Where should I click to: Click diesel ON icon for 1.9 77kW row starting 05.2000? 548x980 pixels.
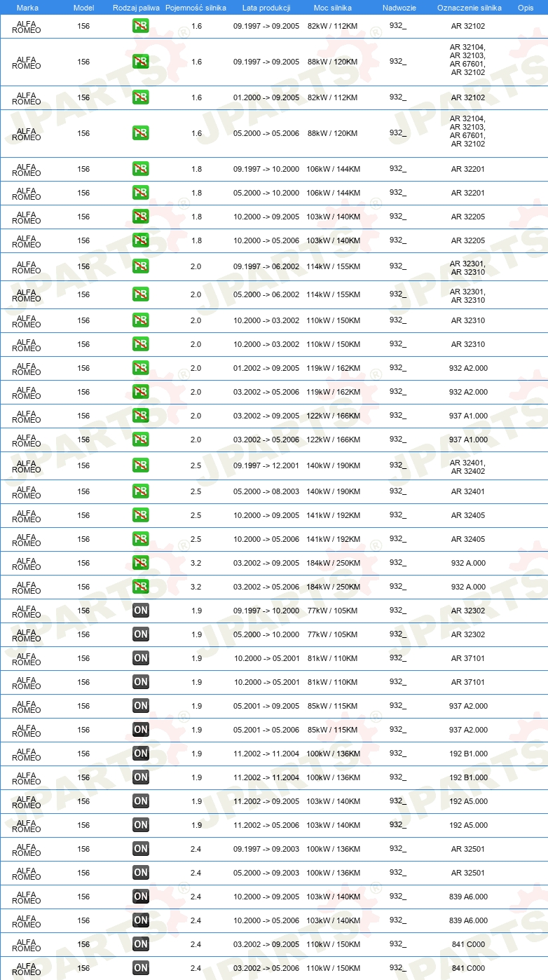(x=140, y=634)
